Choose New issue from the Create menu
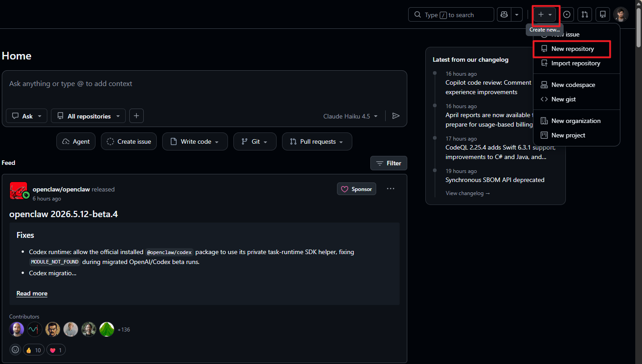This screenshot has height=364, width=642. 577,34
